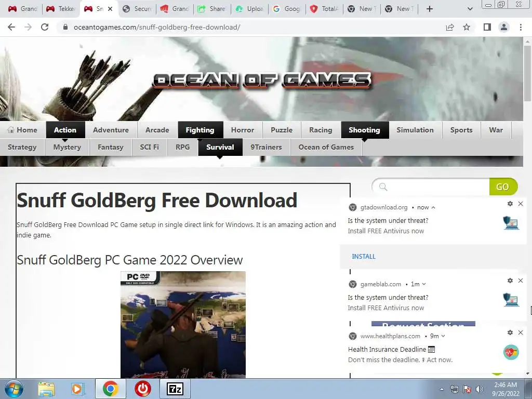The width and height of the screenshot is (532, 399).
Task: Open settings for healthplans.com notification
Action: [510, 332]
